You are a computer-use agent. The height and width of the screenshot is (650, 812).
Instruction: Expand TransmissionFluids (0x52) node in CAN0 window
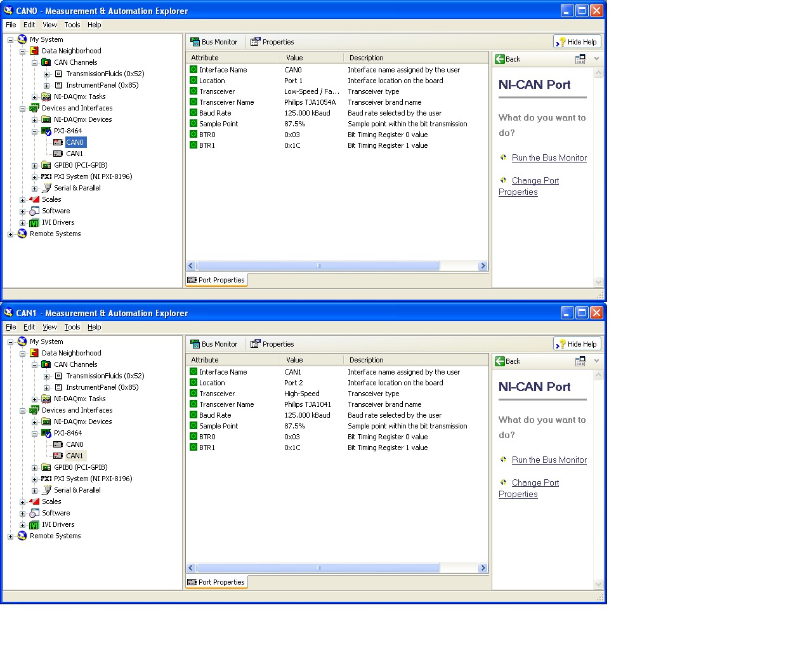click(46, 74)
